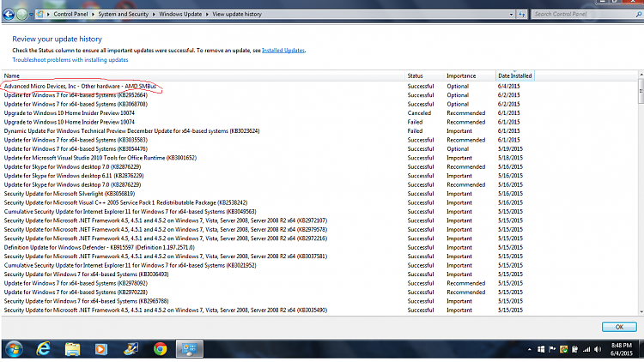Open the recent pages dropdown arrow
This screenshot has height=362, width=644.
[x=31, y=15]
